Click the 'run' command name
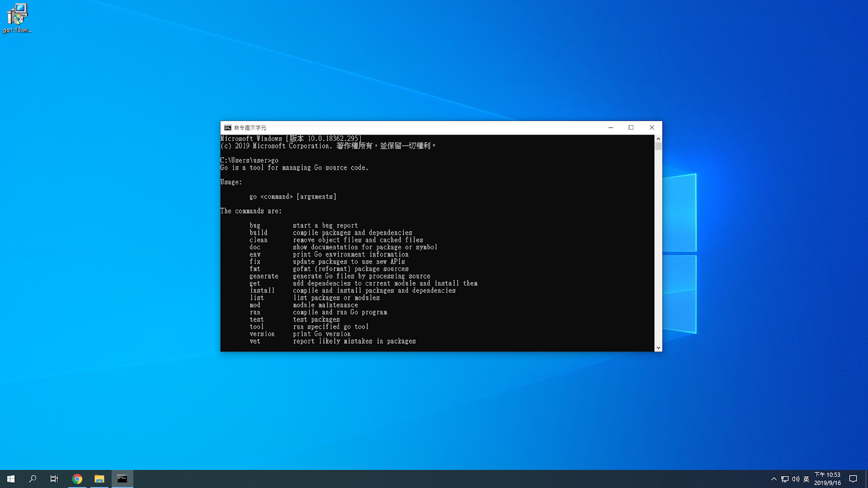 [255, 312]
